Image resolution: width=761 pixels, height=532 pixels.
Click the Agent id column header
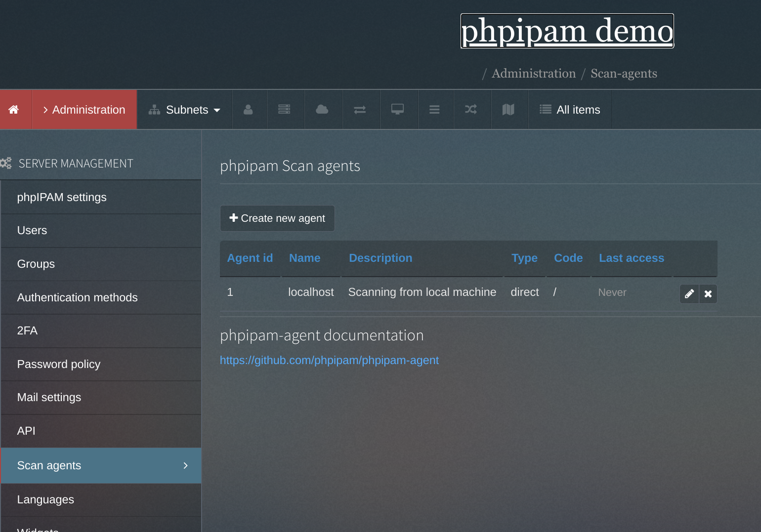(250, 258)
